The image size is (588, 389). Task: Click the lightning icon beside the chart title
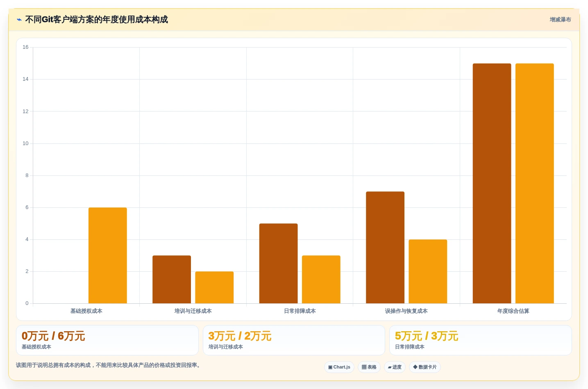pos(19,20)
